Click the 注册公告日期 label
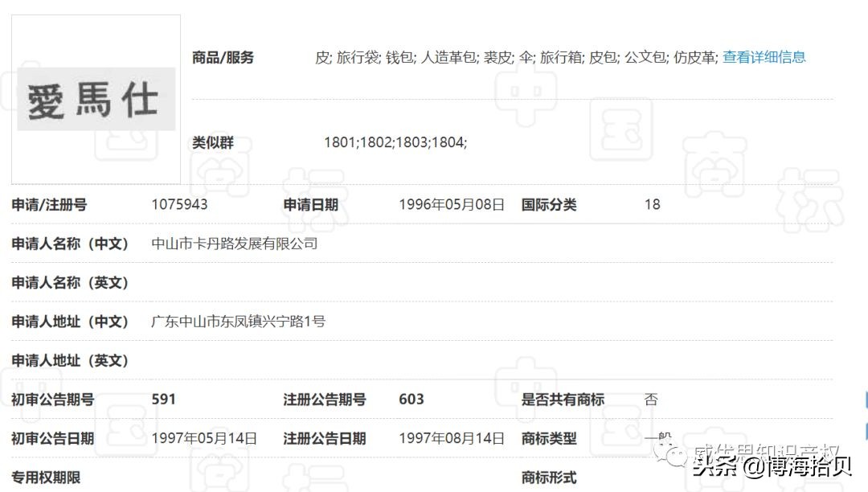868x492 pixels. [325, 438]
